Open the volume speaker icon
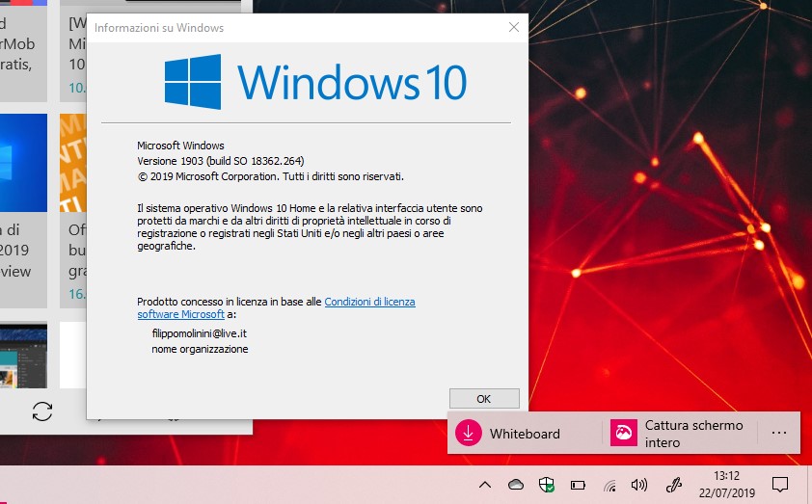This screenshot has height=504, width=812. pos(639,485)
